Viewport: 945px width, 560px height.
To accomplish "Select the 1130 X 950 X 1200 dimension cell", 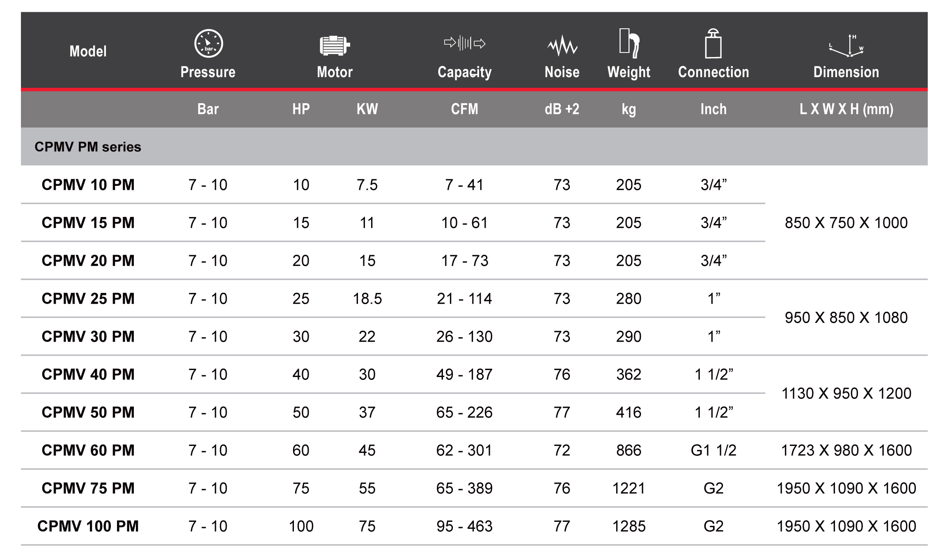I will click(x=846, y=393).
